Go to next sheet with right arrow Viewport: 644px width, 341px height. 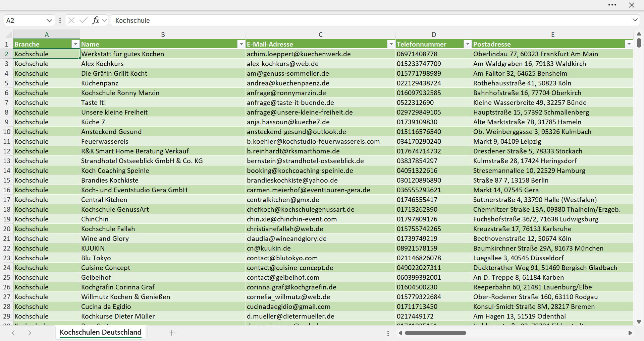[30, 333]
